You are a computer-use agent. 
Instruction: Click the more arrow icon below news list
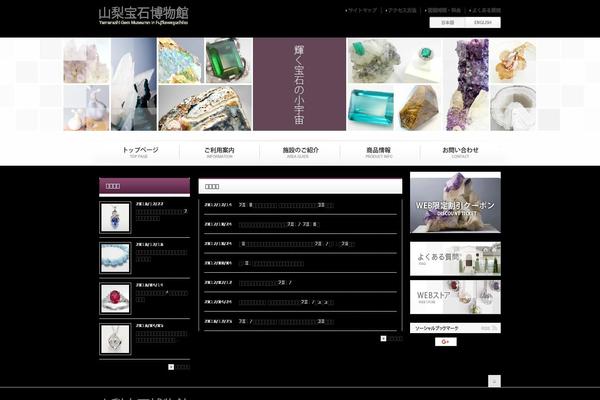click(x=383, y=338)
